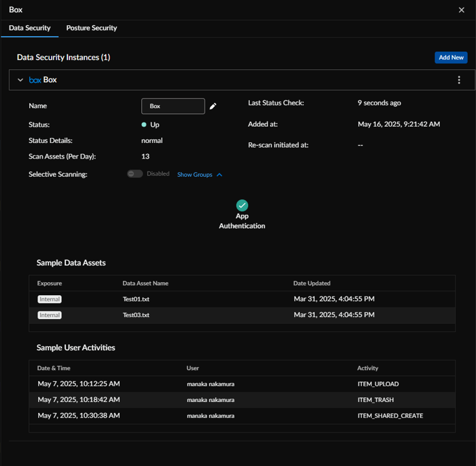Collapse the Box instance chevron
Viewport: 476px width, 466px height.
click(20, 80)
